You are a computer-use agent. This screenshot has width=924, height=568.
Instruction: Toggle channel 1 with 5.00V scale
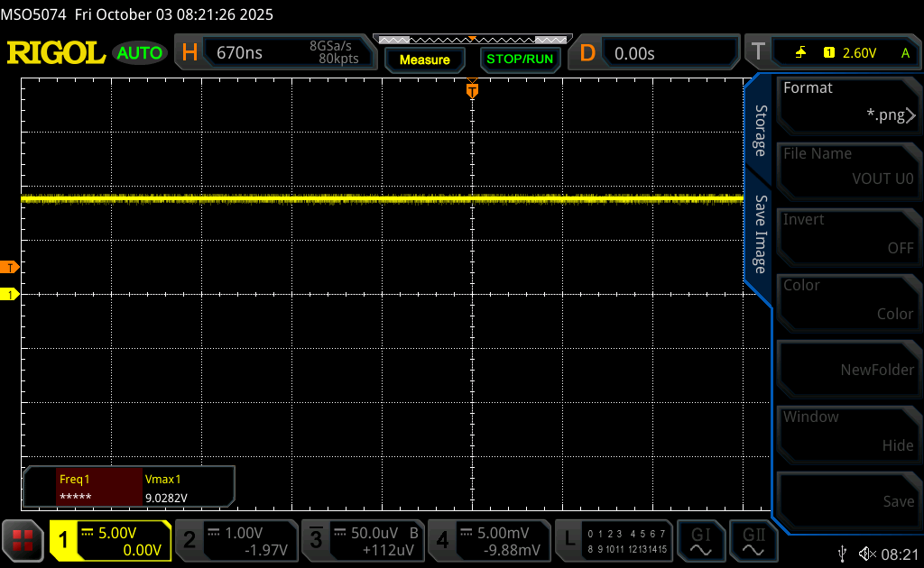coord(111,541)
